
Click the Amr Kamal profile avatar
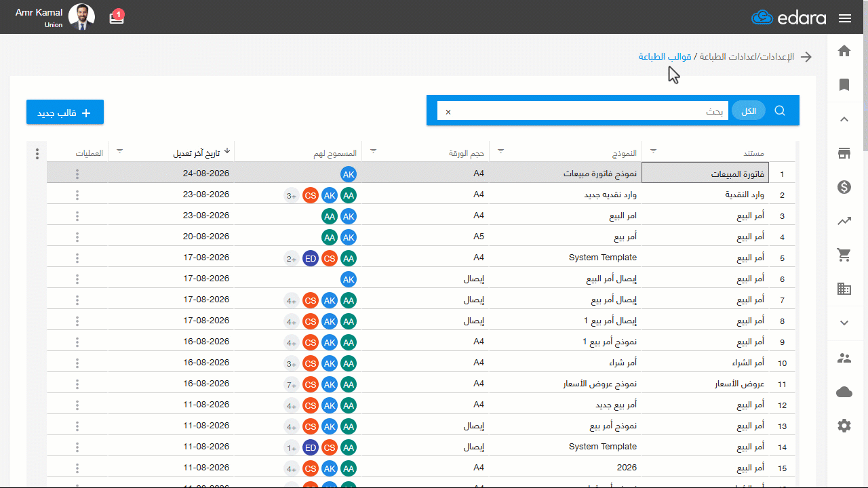[x=82, y=17]
